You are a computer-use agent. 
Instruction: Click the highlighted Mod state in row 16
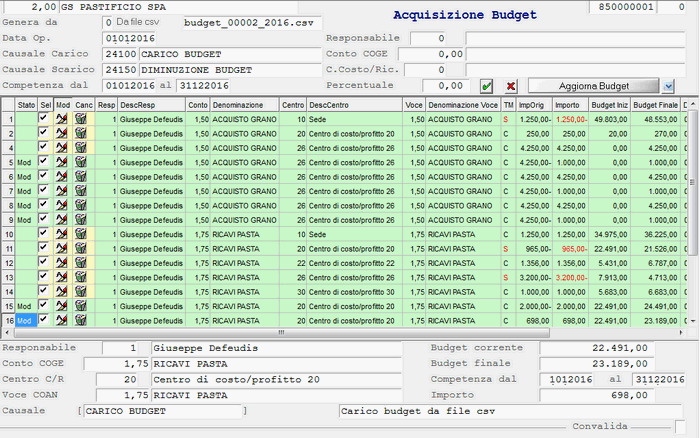pyautogui.click(x=26, y=321)
